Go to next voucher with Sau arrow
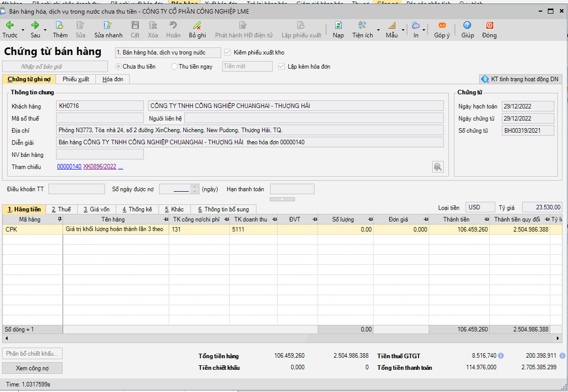The image size is (568, 392). coord(35,25)
